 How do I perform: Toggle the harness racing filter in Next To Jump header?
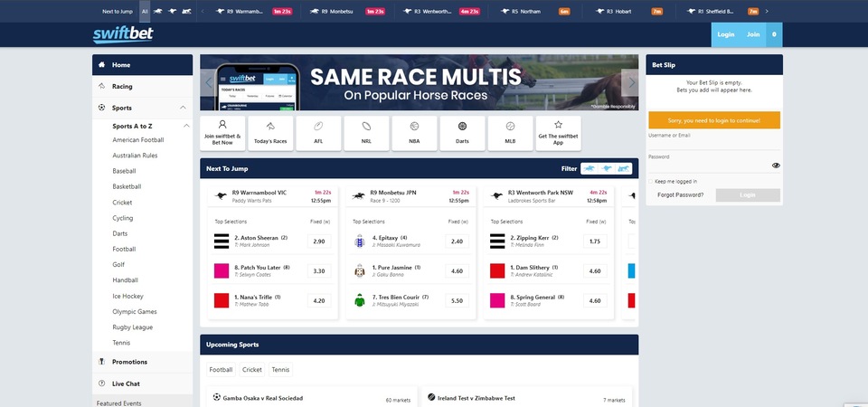[623, 168]
